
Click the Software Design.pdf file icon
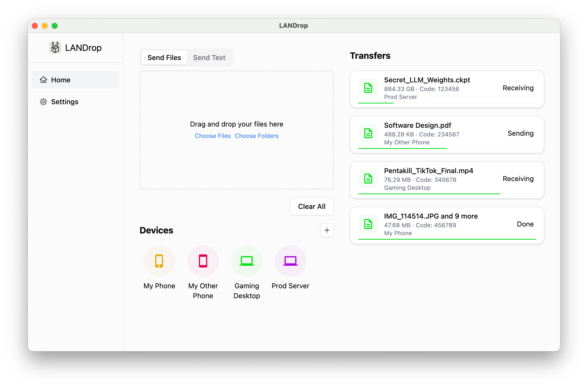pyautogui.click(x=368, y=133)
